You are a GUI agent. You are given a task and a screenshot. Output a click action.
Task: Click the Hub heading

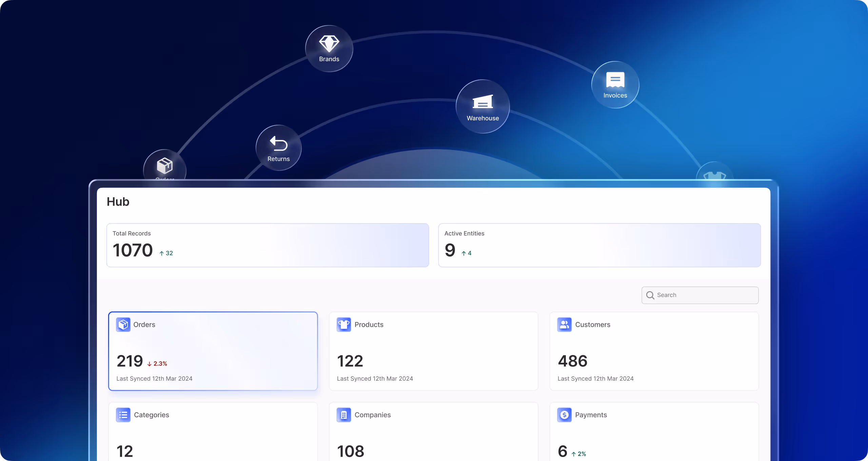pos(118,201)
